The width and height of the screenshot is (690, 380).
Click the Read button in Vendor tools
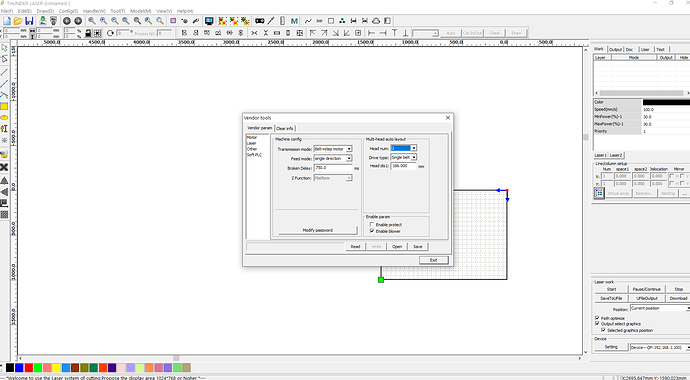(x=355, y=247)
